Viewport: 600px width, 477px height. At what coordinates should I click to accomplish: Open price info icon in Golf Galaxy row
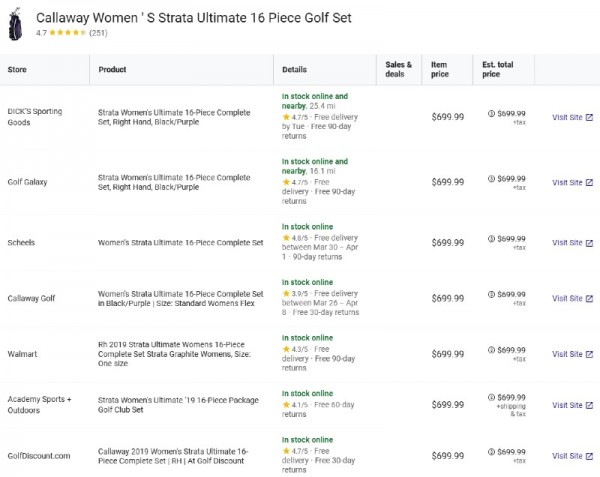pos(492,178)
